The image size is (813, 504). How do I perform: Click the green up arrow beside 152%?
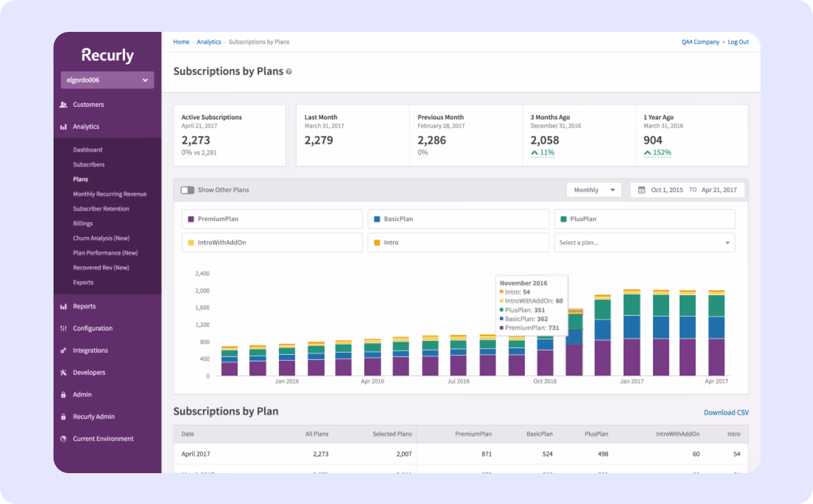[x=647, y=153]
